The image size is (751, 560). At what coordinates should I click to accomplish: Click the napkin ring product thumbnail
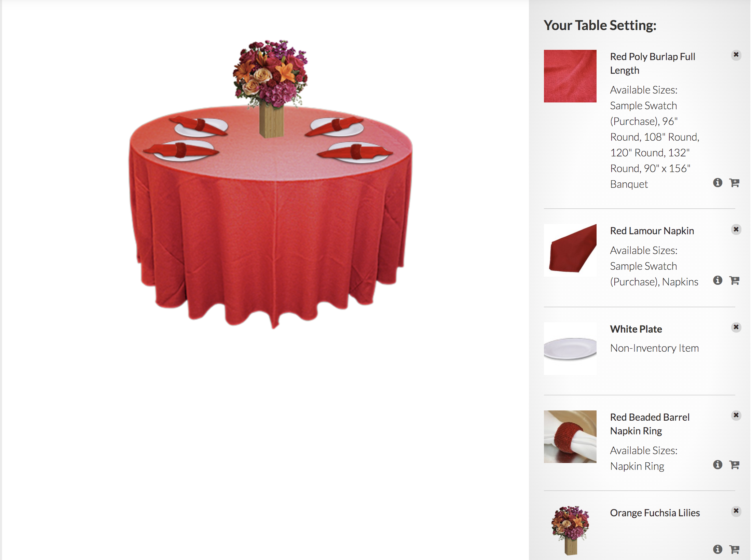570,437
